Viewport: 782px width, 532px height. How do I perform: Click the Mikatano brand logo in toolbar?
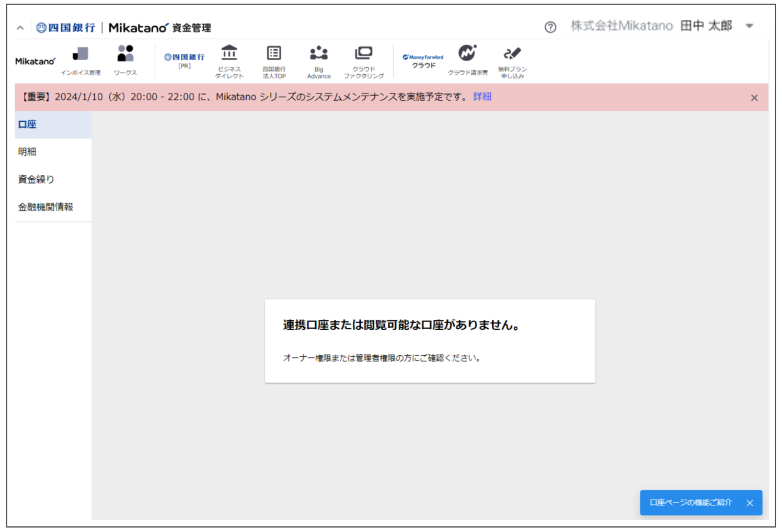[x=35, y=61]
